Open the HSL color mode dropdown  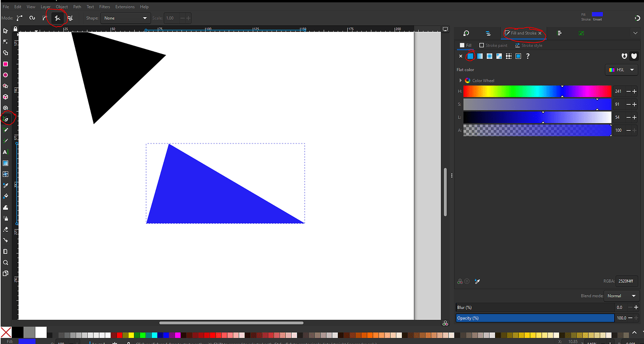(621, 69)
